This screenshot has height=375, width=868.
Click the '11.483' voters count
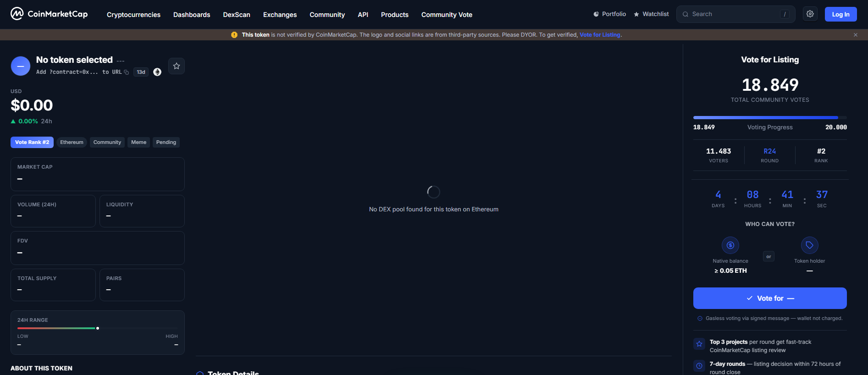point(719,151)
